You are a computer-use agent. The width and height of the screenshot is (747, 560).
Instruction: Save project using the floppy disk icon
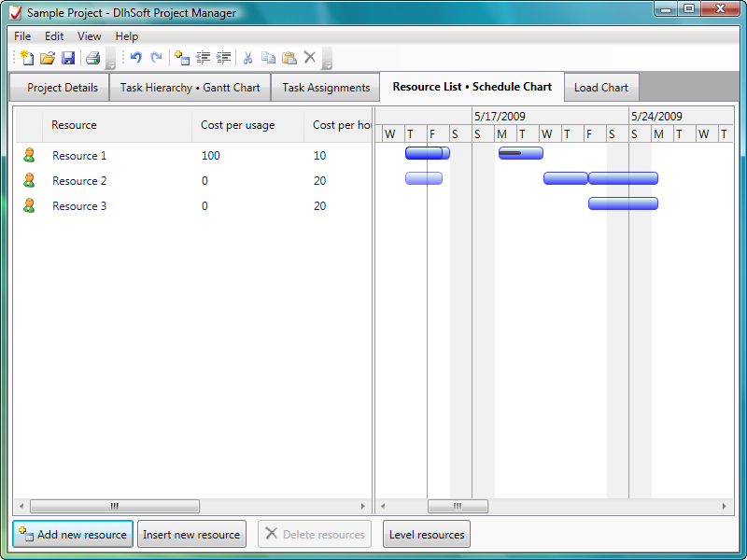[x=68, y=58]
